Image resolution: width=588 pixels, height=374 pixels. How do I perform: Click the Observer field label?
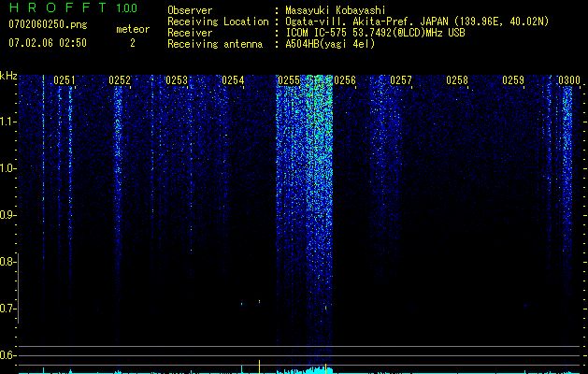(x=190, y=10)
